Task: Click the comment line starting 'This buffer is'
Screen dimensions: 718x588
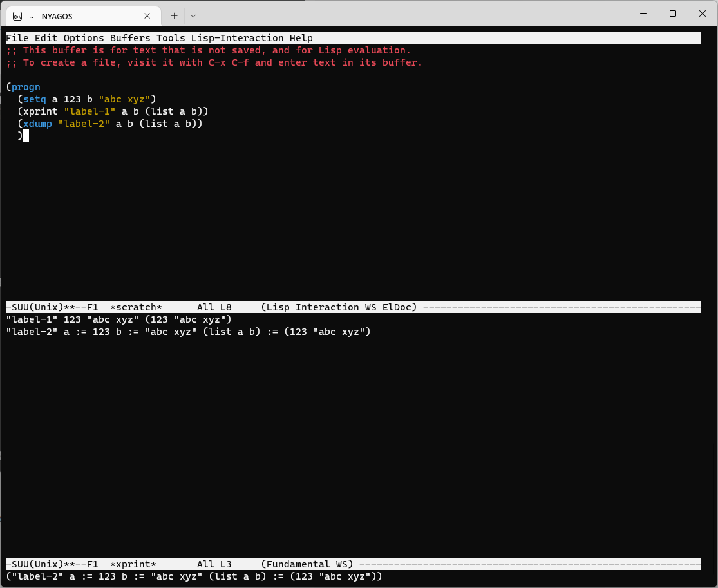Action: point(209,50)
